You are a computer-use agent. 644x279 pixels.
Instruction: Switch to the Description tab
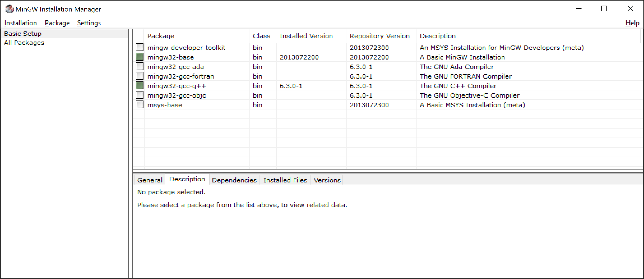pyautogui.click(x=187, y=179)
